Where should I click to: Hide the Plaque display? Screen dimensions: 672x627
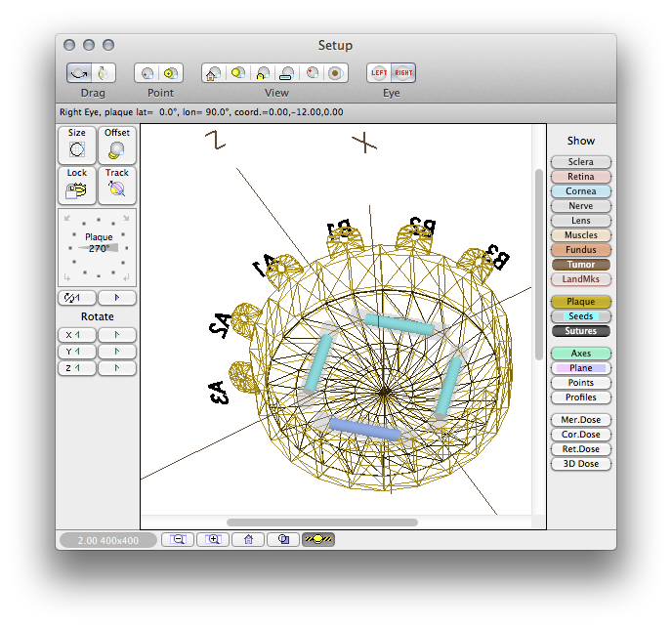click(581, 302)
